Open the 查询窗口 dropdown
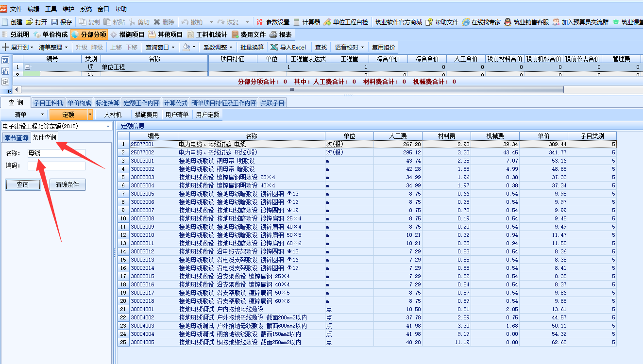 161,47
